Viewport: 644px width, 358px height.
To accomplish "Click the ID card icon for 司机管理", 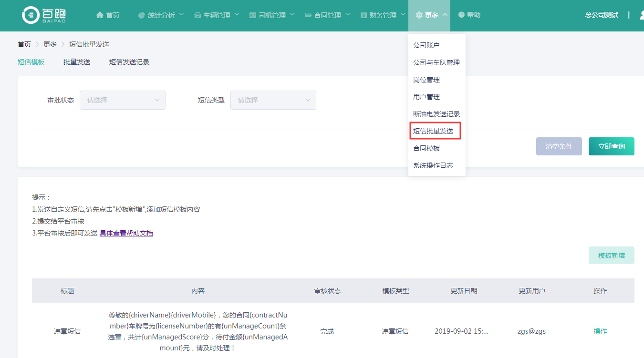I will [x=253, y=15].
